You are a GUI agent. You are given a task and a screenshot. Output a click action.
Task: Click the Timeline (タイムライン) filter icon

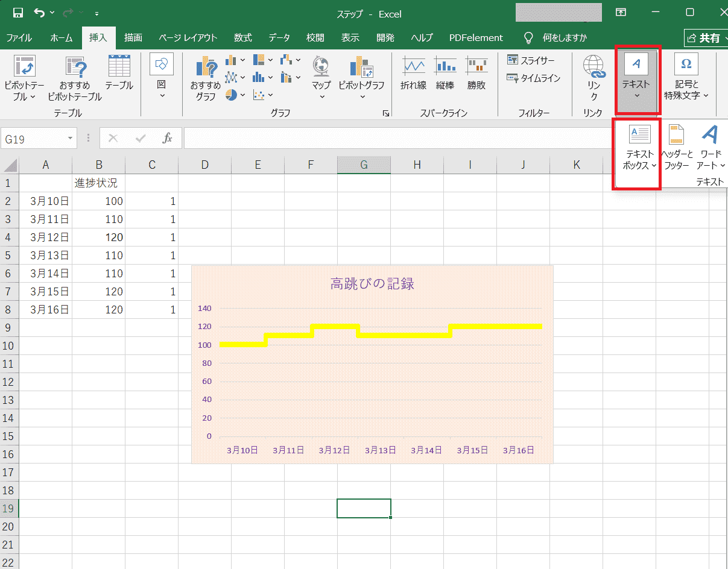coord(534,78)
